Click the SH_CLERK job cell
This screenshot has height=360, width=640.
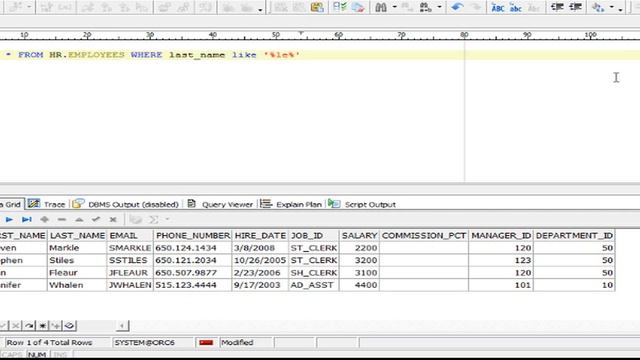313,272
